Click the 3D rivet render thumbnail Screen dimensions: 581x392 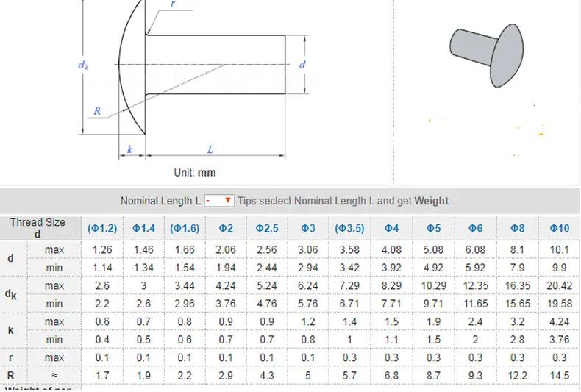487,56
